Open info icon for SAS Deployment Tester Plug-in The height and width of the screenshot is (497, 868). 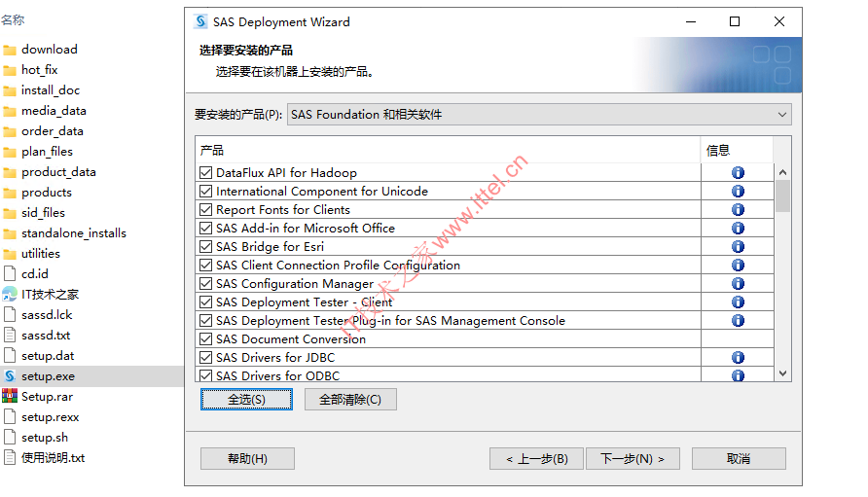click(738, 320)
